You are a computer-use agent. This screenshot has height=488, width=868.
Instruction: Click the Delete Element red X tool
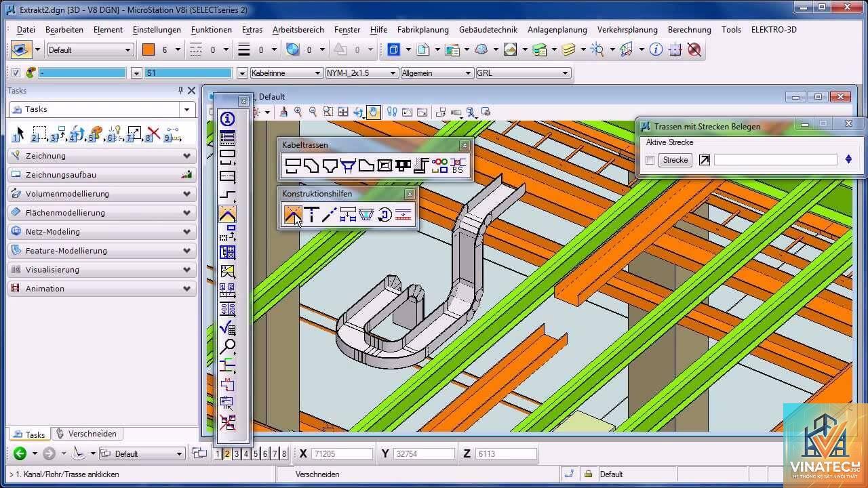point(154,133)
